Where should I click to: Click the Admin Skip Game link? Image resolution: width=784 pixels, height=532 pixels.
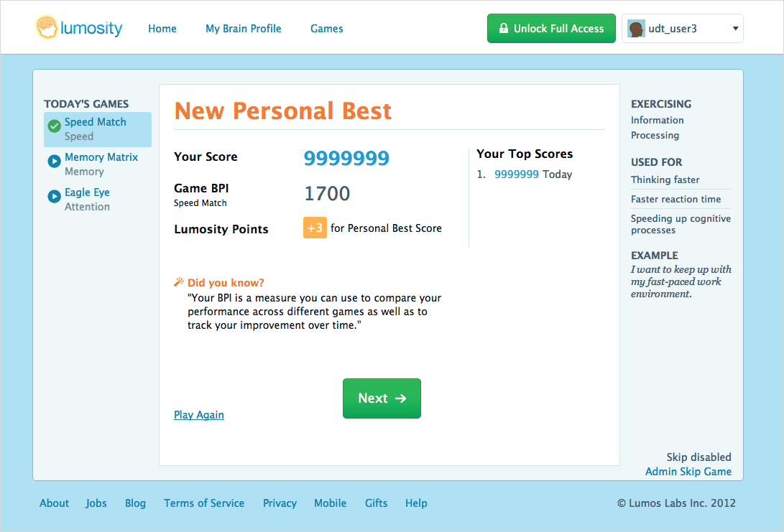tap(688, 472)
